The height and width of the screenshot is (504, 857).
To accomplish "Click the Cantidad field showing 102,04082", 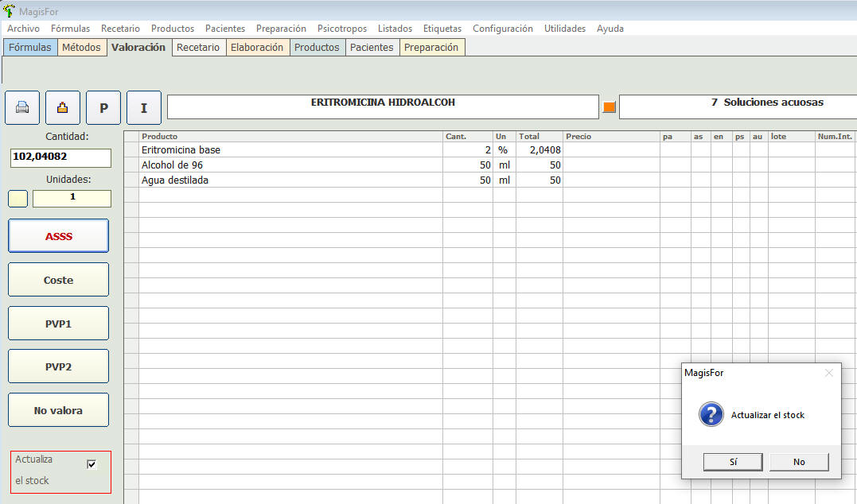I will pyautogui.click(x=60, y=157).
